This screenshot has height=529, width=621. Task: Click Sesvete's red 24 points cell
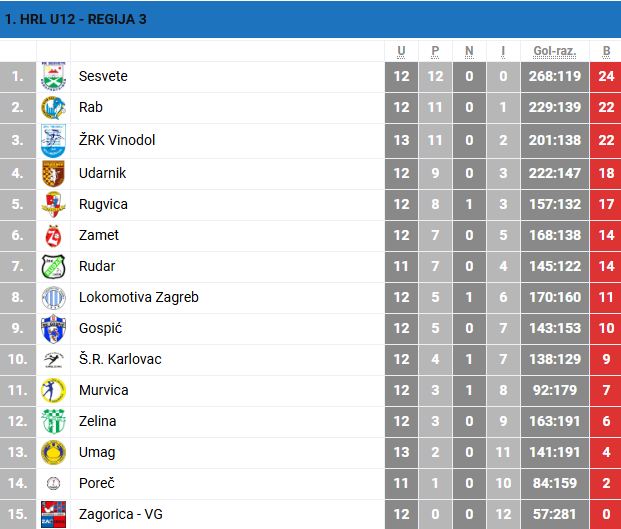tap(606, 76)
